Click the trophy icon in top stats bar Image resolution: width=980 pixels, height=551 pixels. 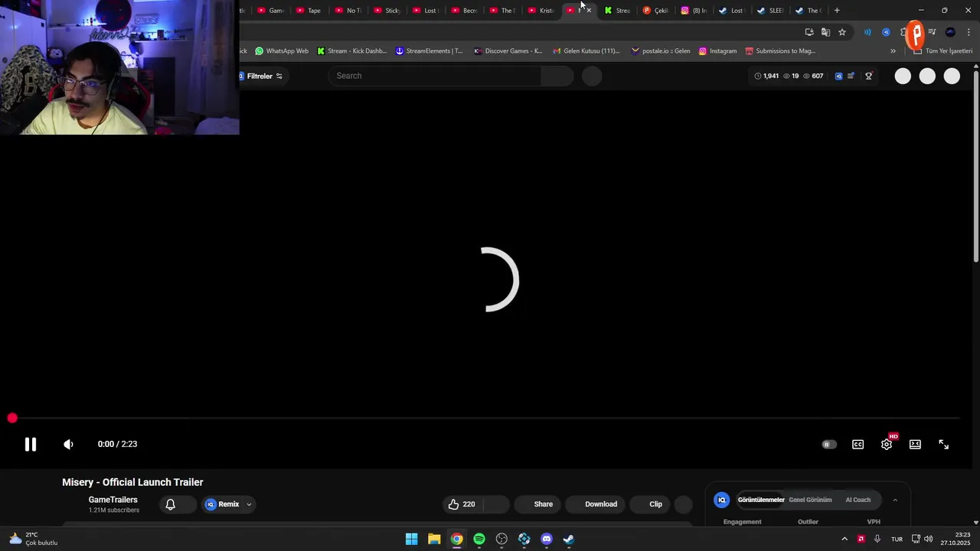click(x=868, y=76)
